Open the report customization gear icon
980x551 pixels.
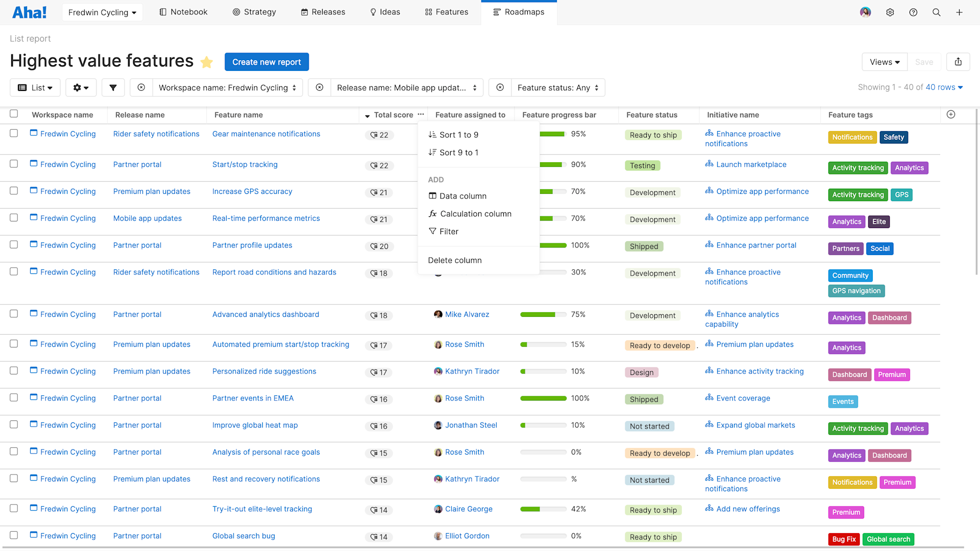click(x=81, y=87)
